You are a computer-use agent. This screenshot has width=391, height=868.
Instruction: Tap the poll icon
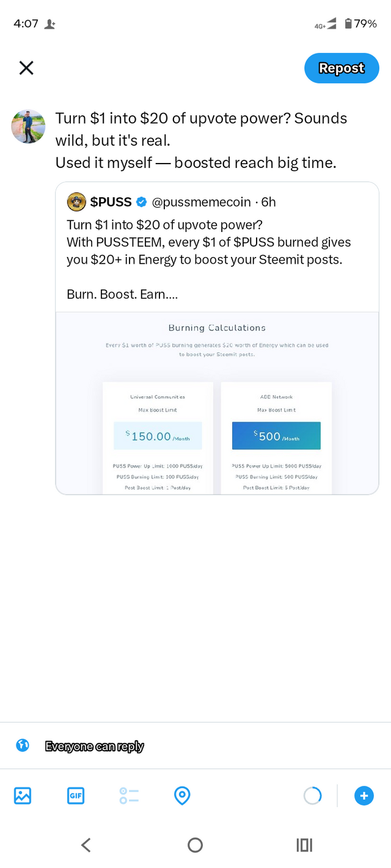[129, 795]
